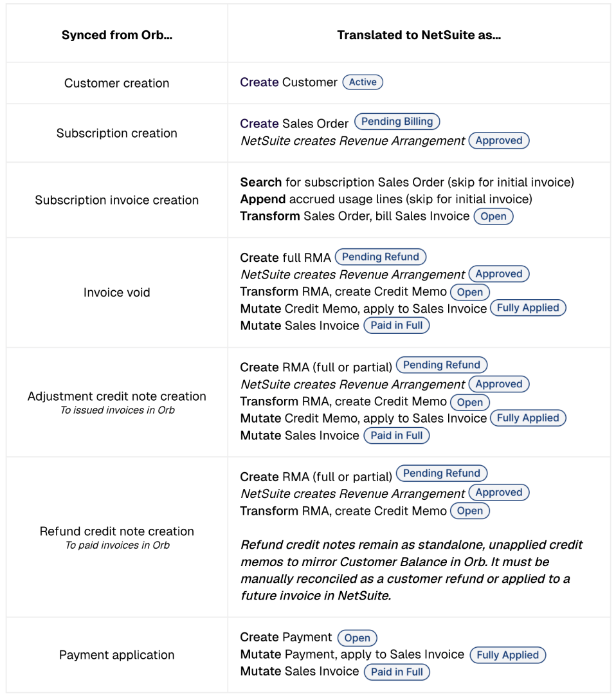This screenshot has height=698, width=616.
Task: Select the Payment application row label
Action: [116, 655]
